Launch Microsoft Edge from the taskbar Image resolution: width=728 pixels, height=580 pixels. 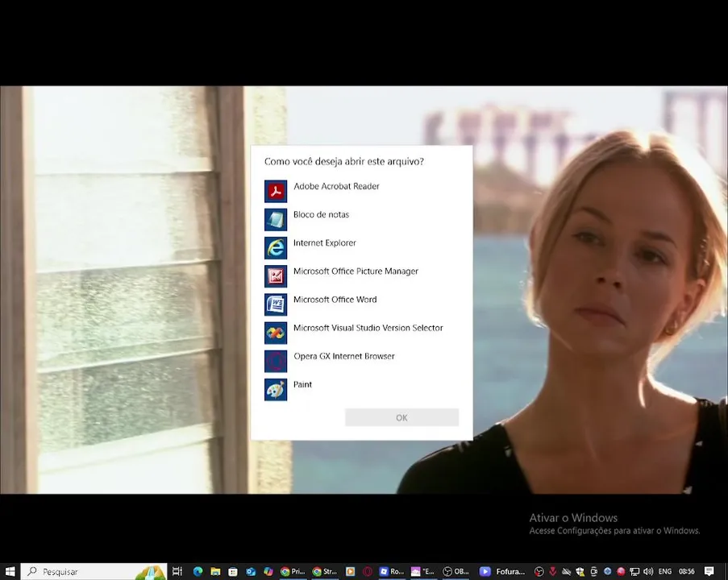click(x=198, y=571)
